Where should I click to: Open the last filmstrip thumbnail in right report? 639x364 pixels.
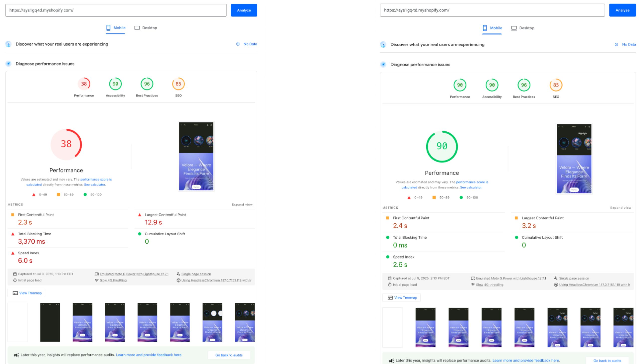pos(623,327)
